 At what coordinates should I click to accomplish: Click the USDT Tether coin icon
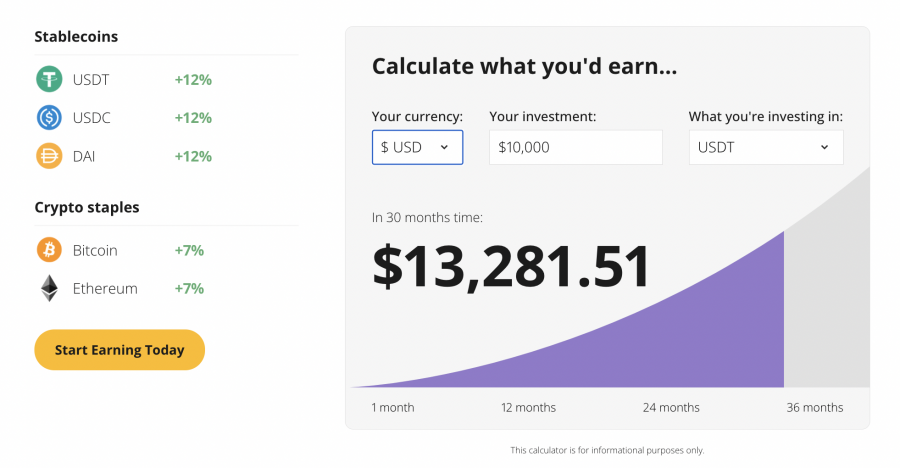click(49, 79)
